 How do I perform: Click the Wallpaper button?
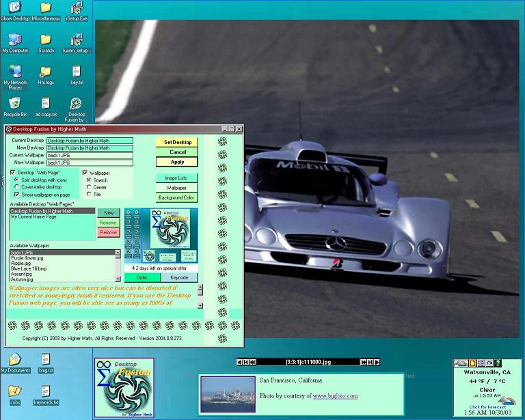click(x=177, y=188)
